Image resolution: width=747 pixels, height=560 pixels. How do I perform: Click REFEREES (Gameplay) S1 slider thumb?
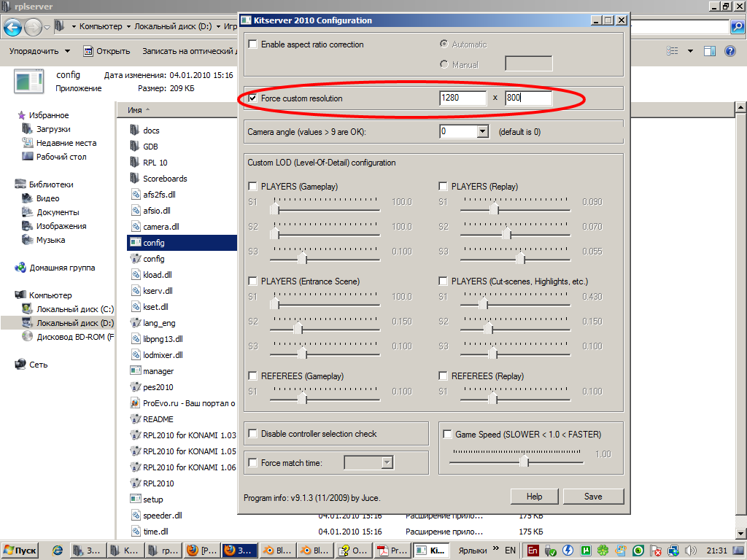click(302, 397)
